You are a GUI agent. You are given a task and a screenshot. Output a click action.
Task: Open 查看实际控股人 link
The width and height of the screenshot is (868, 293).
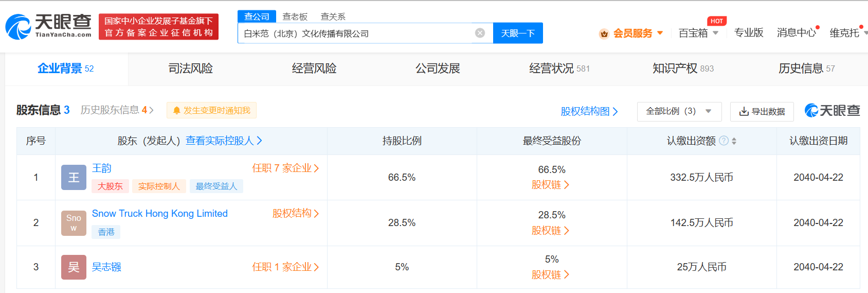click(224, 141)
